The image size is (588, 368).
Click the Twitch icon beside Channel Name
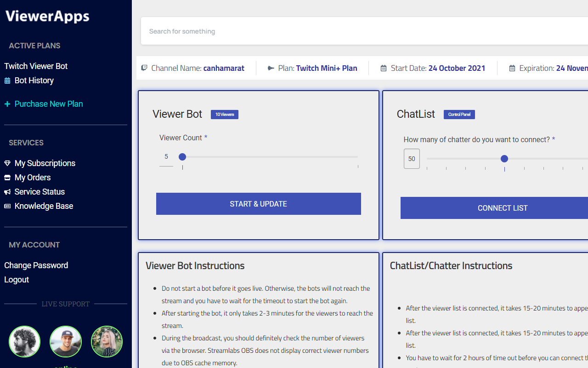tap(144, 68)
